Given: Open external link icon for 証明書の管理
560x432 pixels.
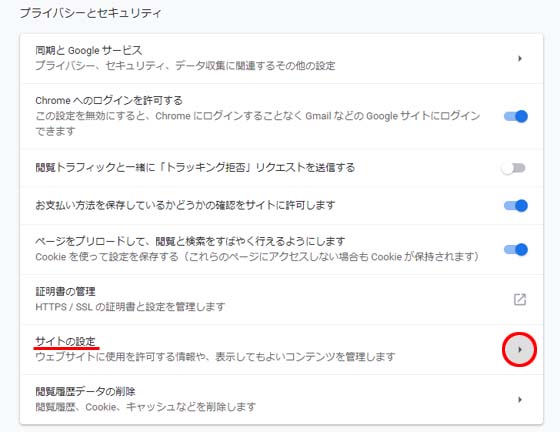Looking at the screenshot, I should (520, 299).
